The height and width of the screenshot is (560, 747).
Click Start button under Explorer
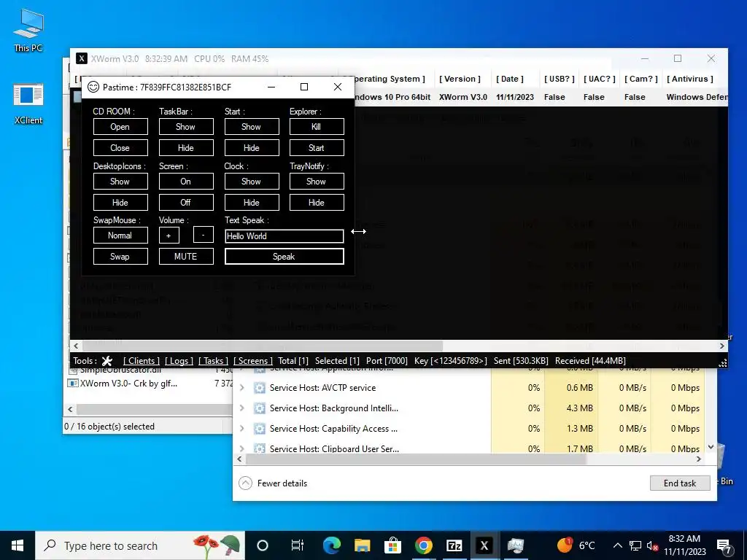(x=317, y=147)
